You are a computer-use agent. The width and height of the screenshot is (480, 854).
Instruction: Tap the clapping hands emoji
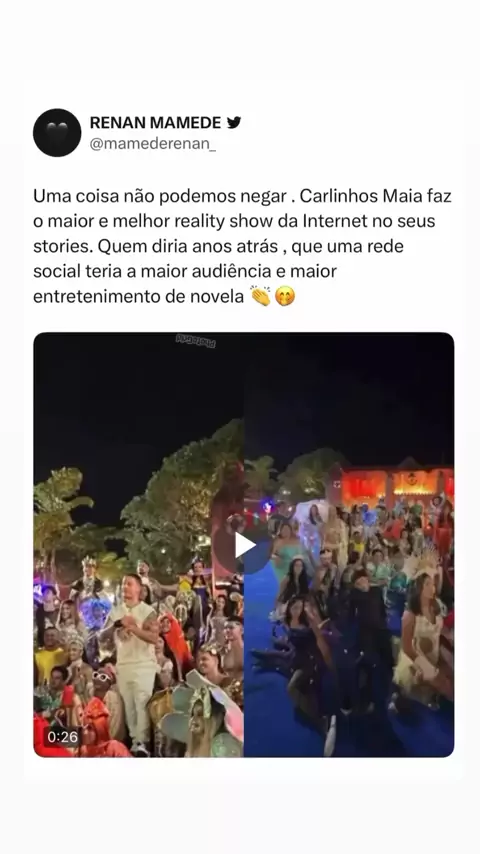click(261, 297)
